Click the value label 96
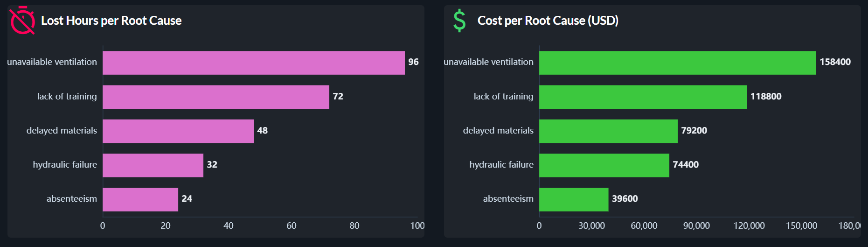This screenshot has width=868, height=247. click(413, 62)
